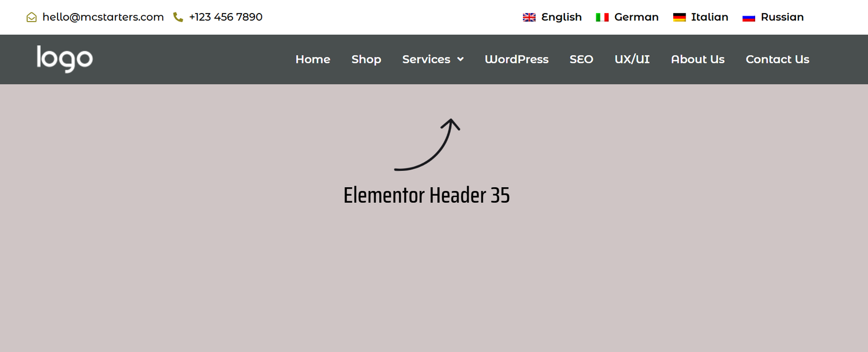Click the phone handset icon
This screenshot has width=868, height=352.
(x=178, y=17)
